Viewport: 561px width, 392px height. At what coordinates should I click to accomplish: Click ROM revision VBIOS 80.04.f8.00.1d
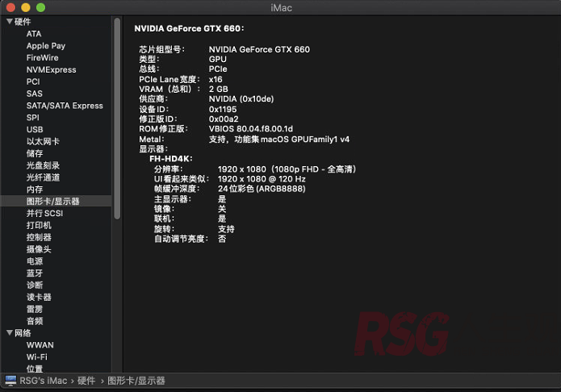click(251, 129)
